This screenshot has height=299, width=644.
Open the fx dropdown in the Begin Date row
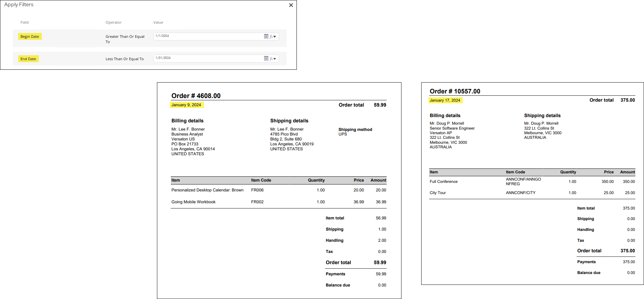click(273, 37)
